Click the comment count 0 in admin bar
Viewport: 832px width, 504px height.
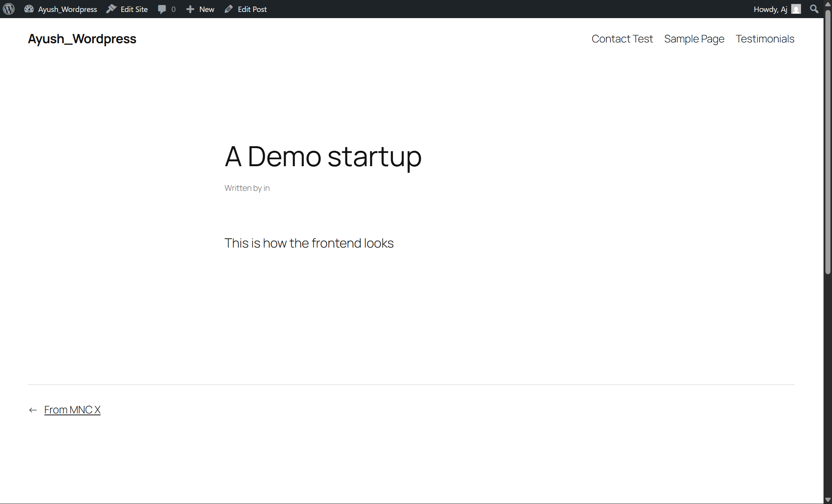173,9
